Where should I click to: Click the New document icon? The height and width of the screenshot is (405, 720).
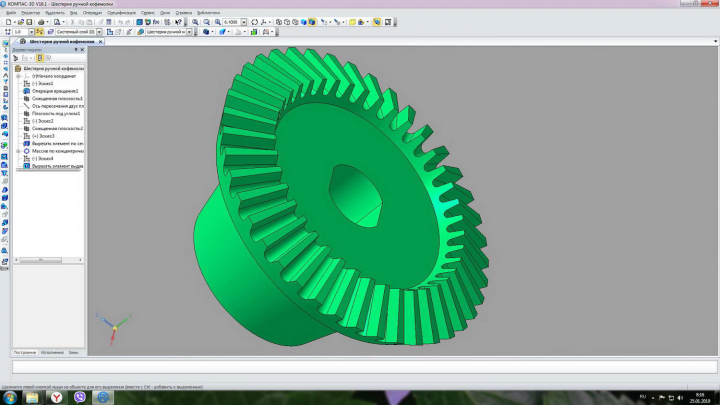point(8,22)
